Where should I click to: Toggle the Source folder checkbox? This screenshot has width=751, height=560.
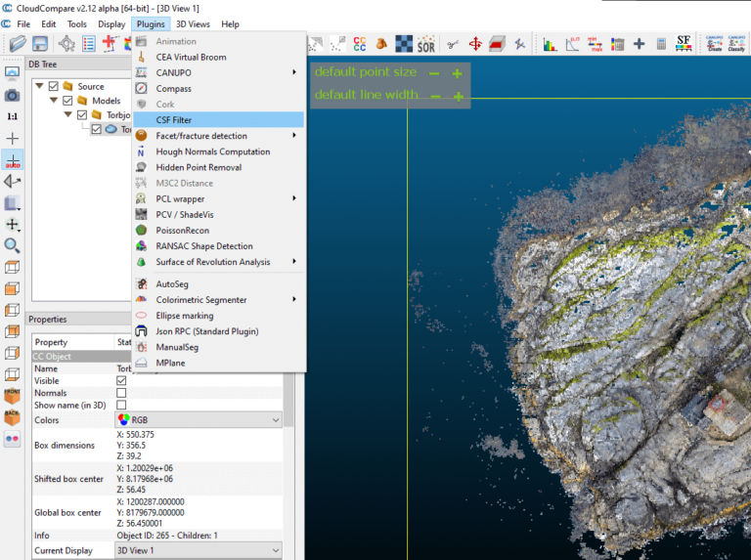(x=53, y=86)
